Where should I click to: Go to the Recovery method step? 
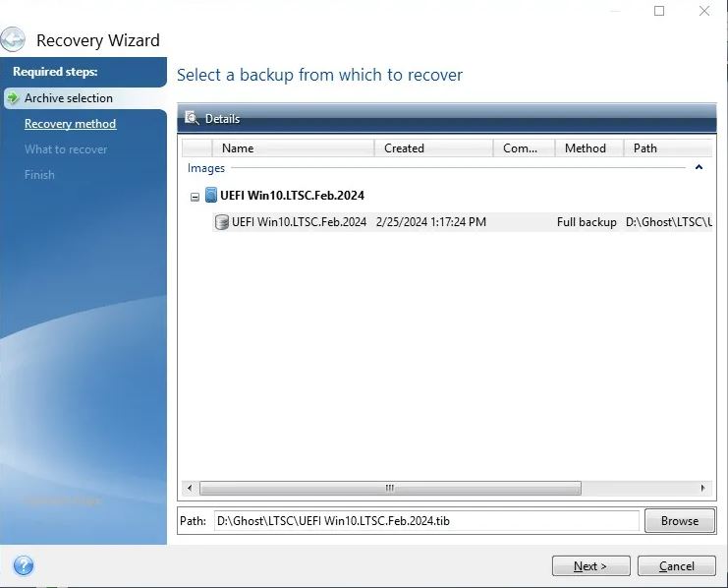click(70, 124)
